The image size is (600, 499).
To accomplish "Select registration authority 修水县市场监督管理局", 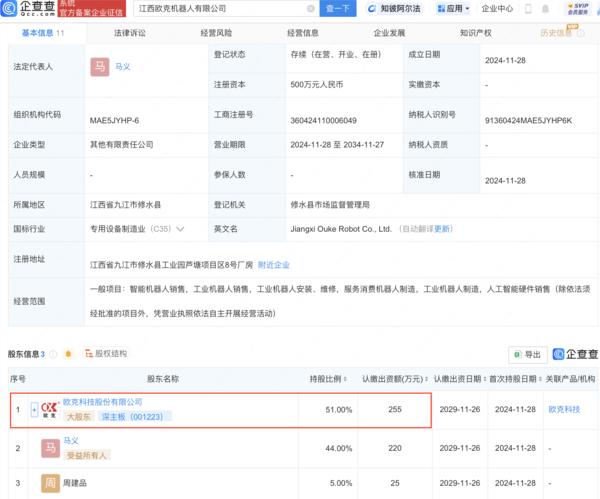I will pyautogui.click(x=330, y=205).
